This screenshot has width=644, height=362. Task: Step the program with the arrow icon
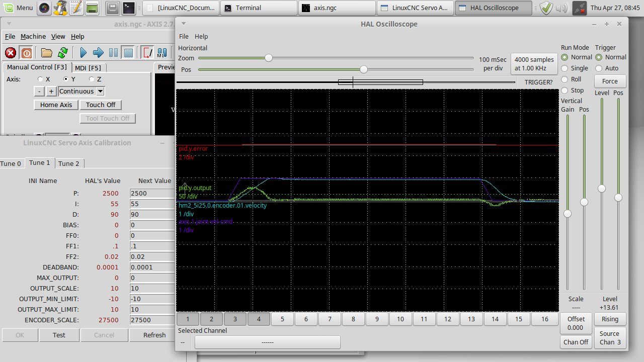click(98, 52)
